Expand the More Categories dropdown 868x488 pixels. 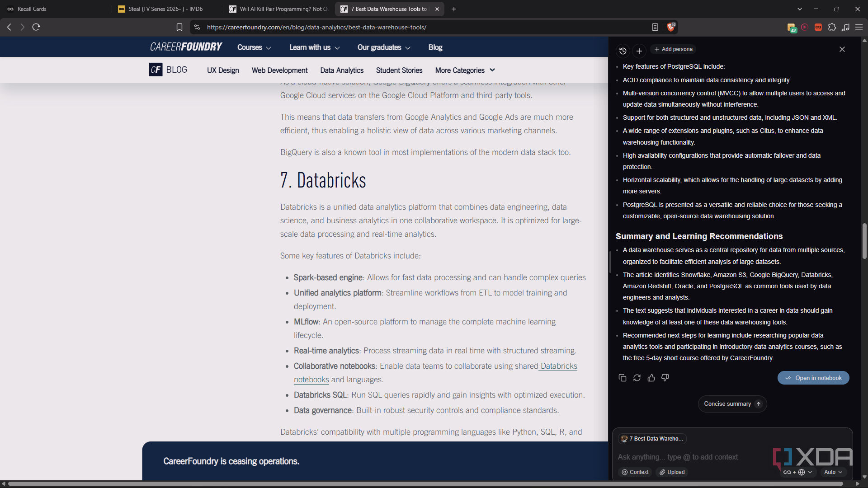coord(465,70)
